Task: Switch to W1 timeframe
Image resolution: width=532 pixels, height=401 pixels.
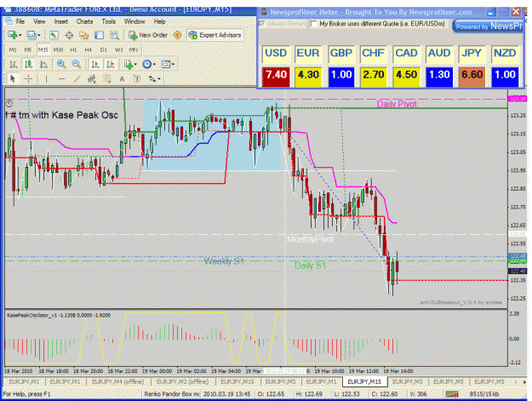Action: [119, 49]
